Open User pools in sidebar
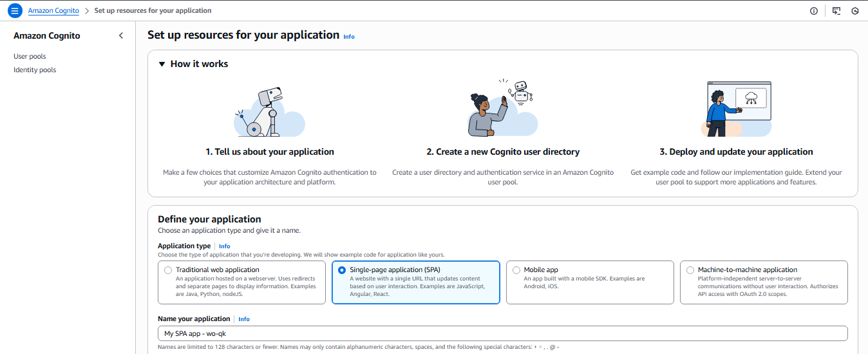The image size is (868, 354). click(30, 56)
